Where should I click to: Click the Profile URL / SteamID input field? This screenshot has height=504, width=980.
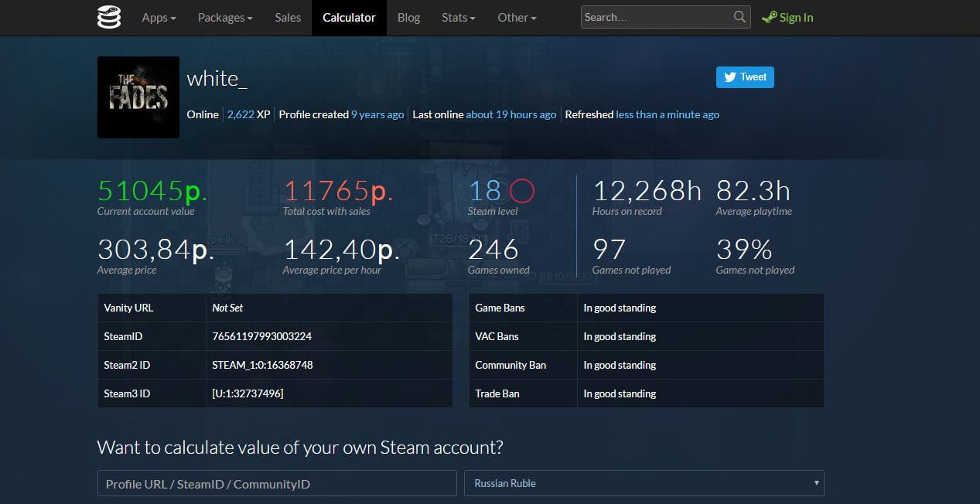(277, 483)
